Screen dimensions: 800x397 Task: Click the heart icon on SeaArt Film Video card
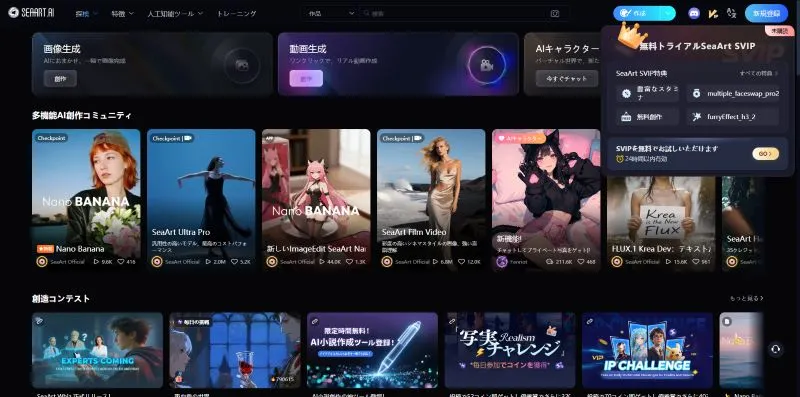point(462,261)
